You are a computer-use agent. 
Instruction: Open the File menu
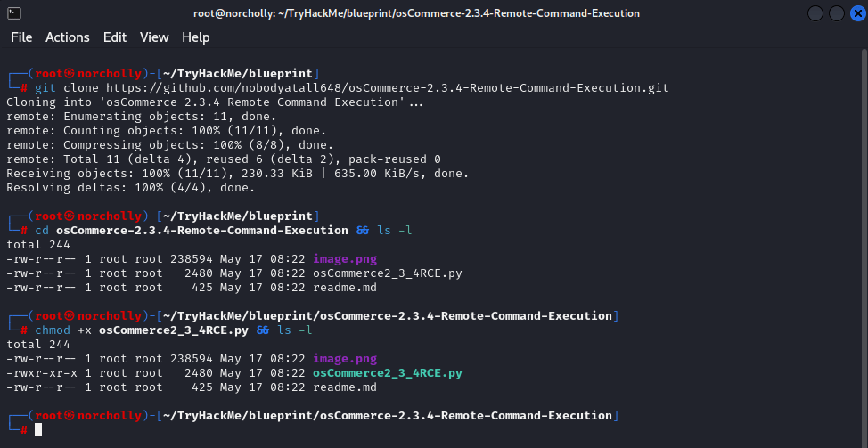[21, 37]
